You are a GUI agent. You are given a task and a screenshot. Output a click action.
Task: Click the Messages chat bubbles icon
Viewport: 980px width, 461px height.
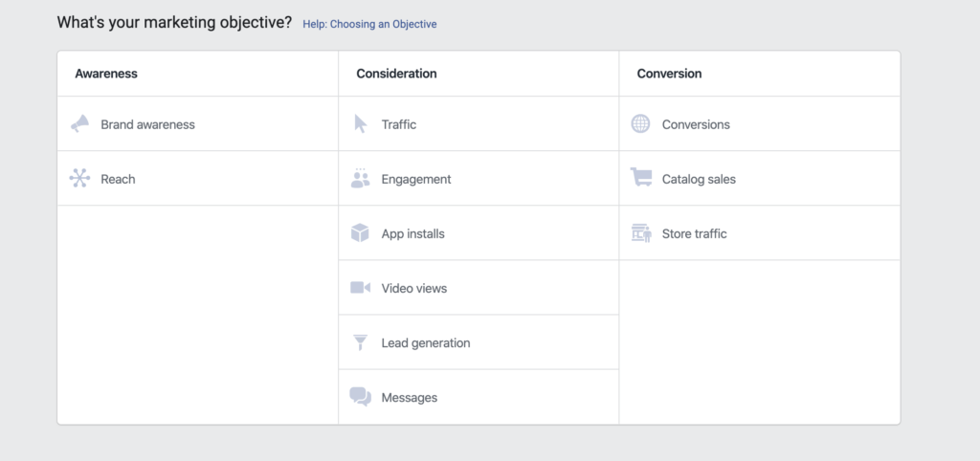tap(360, 397)
